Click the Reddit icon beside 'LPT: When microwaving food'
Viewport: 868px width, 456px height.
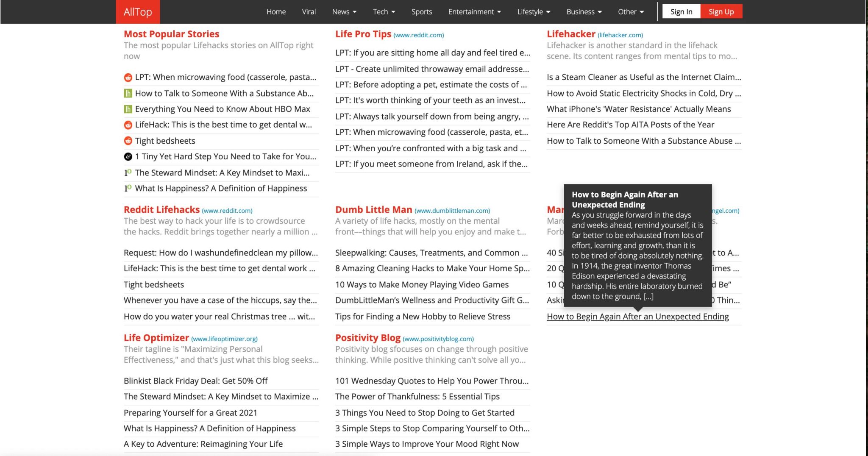click(x=128, y=78)
